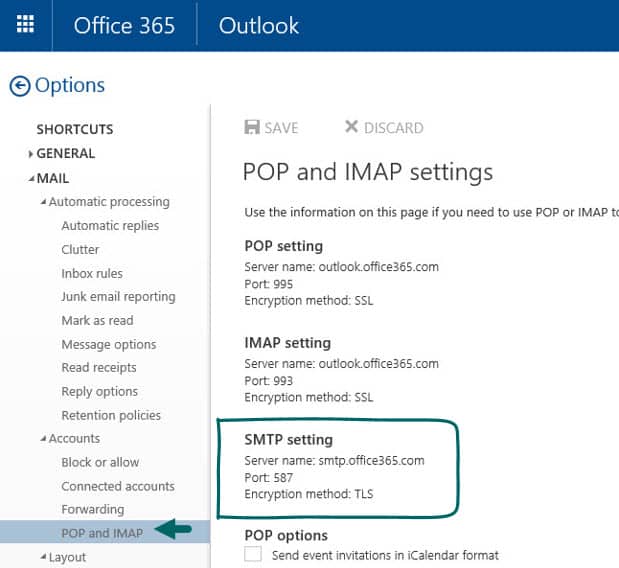Open Message options settings
Screen dimensions: 619x568
[x=109, y=345]
